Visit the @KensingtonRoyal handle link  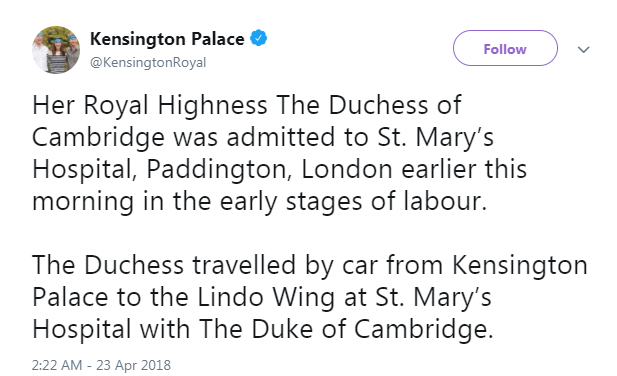148,62
